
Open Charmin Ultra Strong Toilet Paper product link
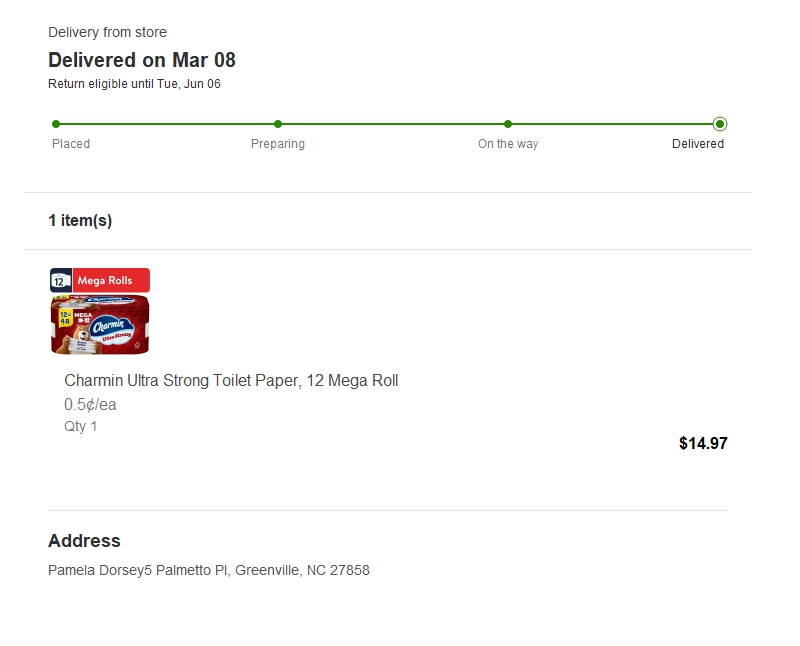[x=231, y=381]
